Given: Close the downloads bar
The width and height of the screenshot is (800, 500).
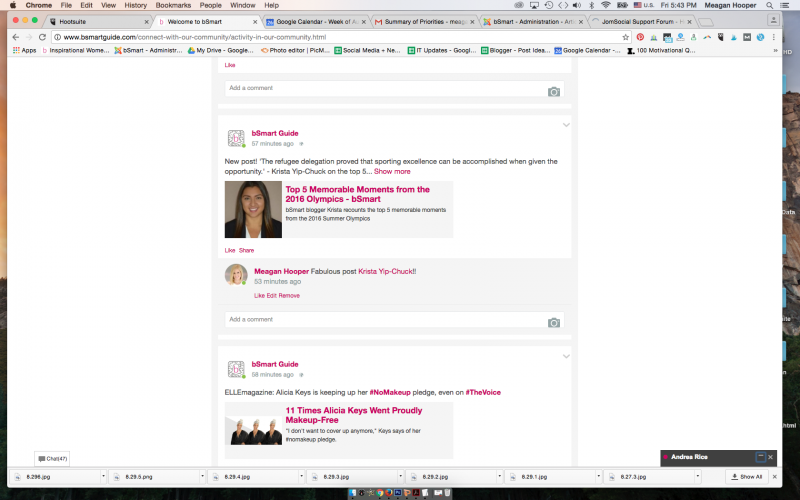Looking at the screenshot, I should [774, 477].
